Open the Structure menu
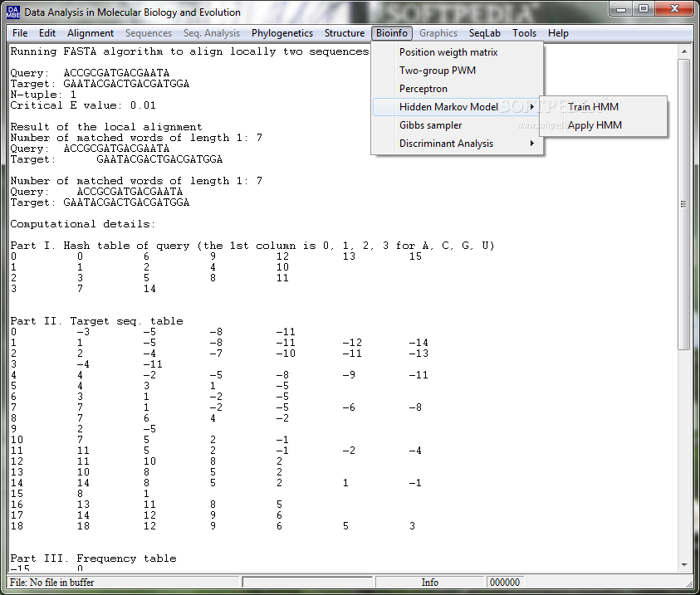The height and width of the screenshot is (595, 700). coord(345,33)
